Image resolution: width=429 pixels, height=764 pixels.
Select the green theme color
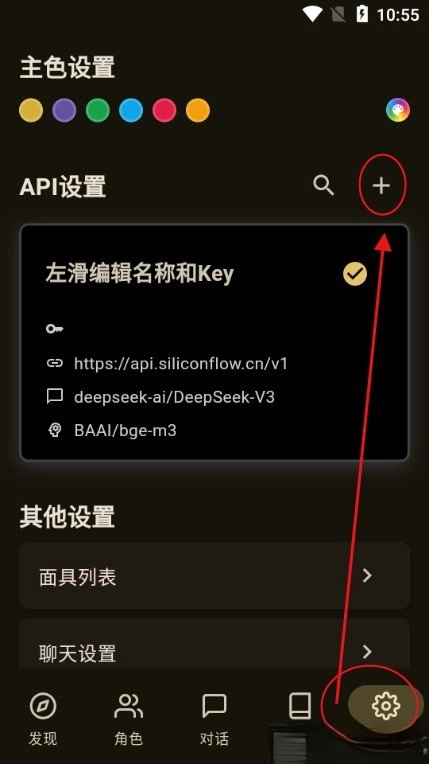[98, 110]
